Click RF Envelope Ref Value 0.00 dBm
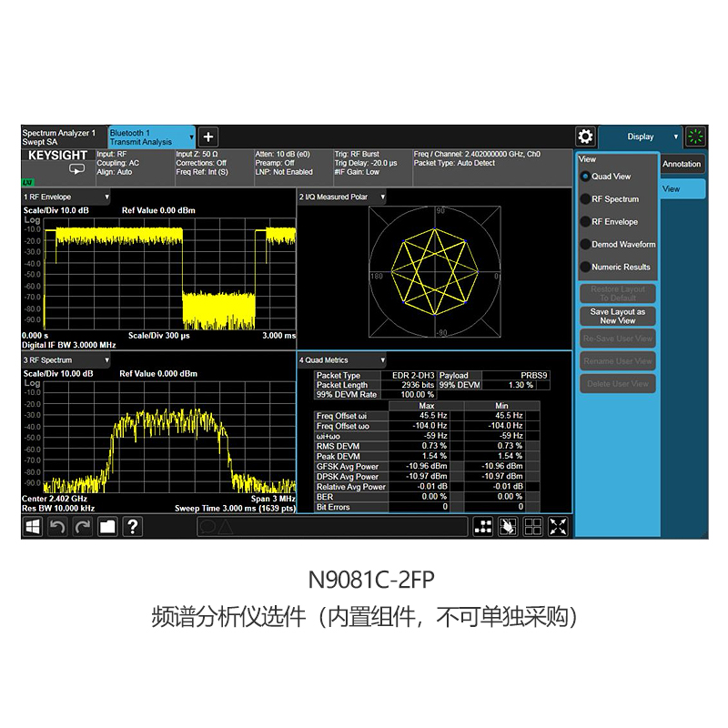 pyautogui.click(x=158, y=210)
